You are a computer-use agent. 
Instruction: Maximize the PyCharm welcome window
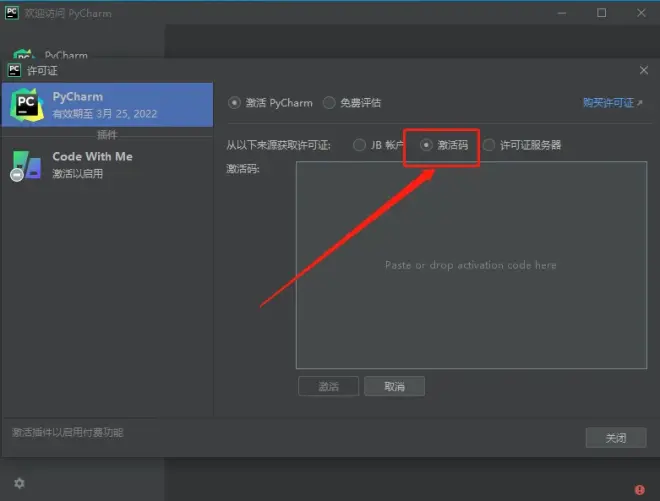tap(601, 13)
